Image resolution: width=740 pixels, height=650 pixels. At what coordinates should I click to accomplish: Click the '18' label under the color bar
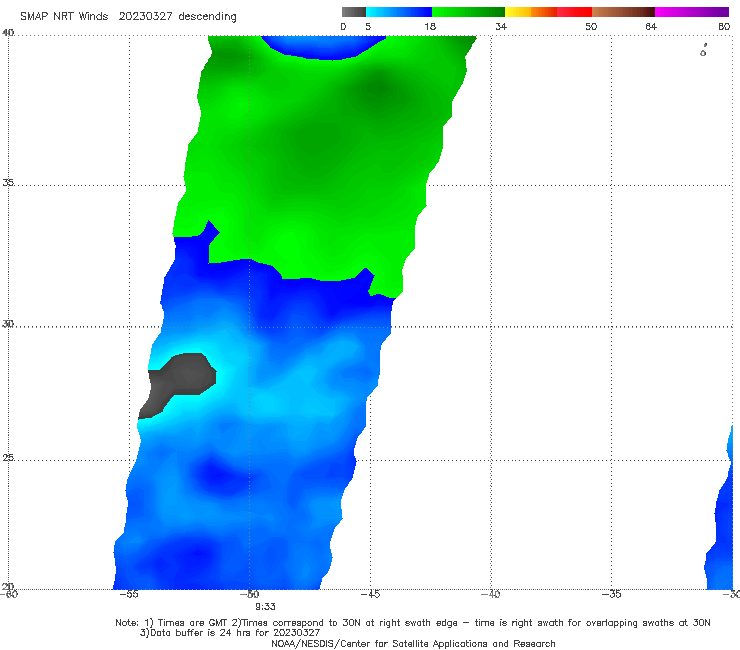[430, 27]
